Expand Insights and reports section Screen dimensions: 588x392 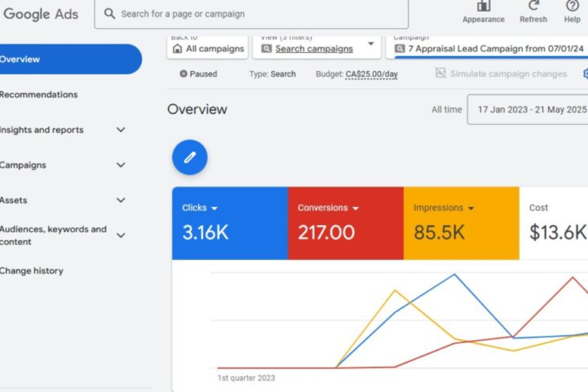point(121,130)
